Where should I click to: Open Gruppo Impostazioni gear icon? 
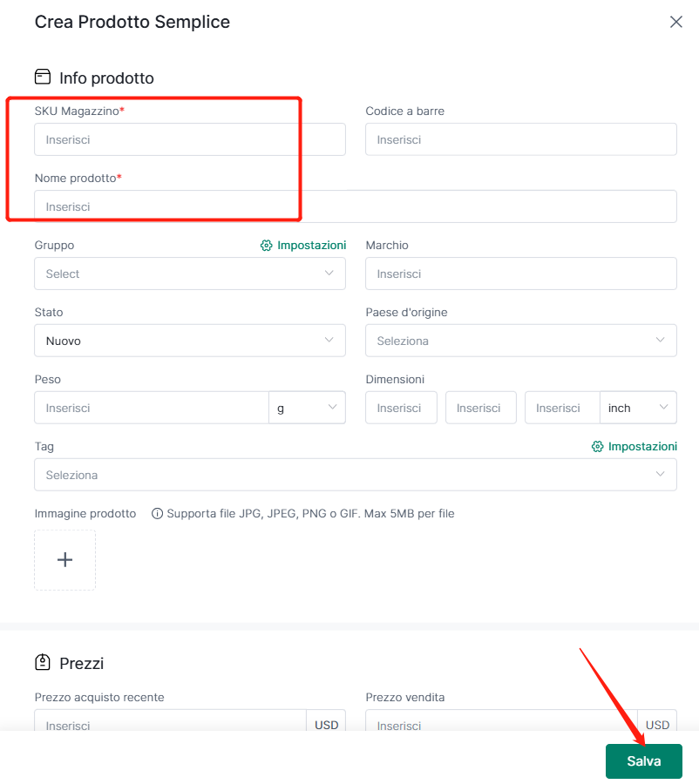click(x=266, y=246)
